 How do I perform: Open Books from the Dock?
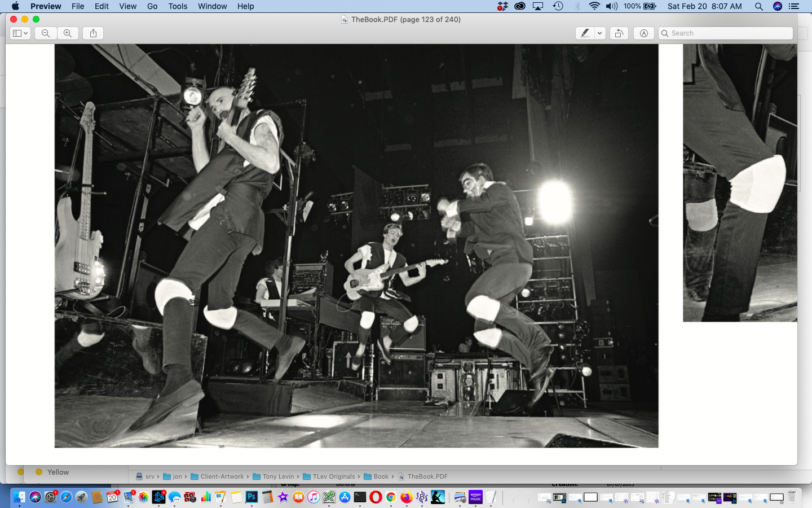(298, 497)
